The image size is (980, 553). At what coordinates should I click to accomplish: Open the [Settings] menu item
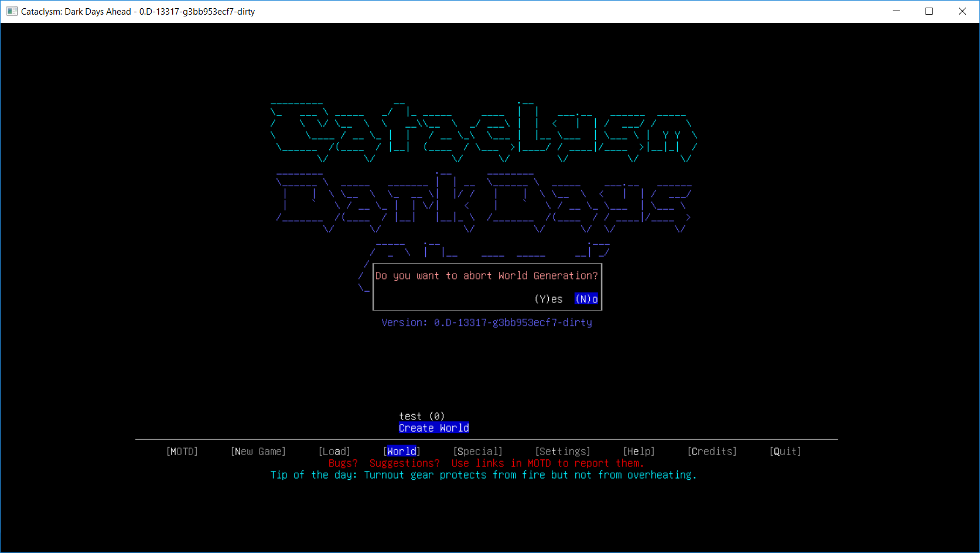(563, 451)
